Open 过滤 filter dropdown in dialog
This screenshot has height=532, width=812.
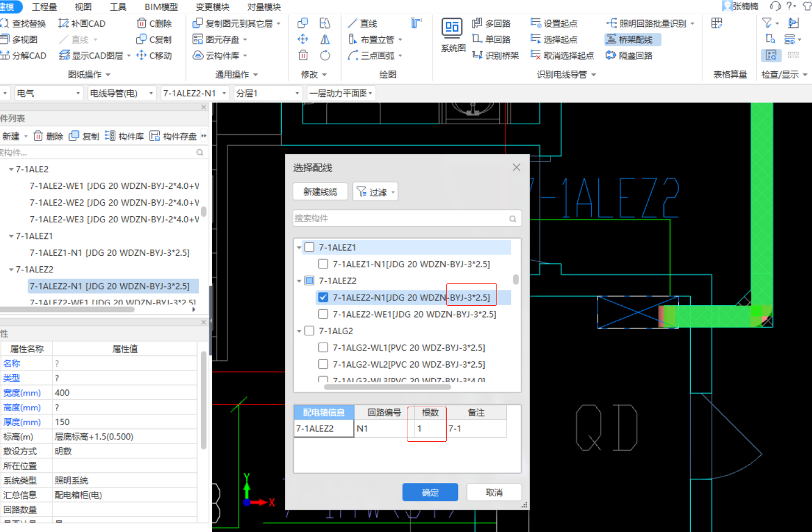pyautogui.click(x=376, y=192)
